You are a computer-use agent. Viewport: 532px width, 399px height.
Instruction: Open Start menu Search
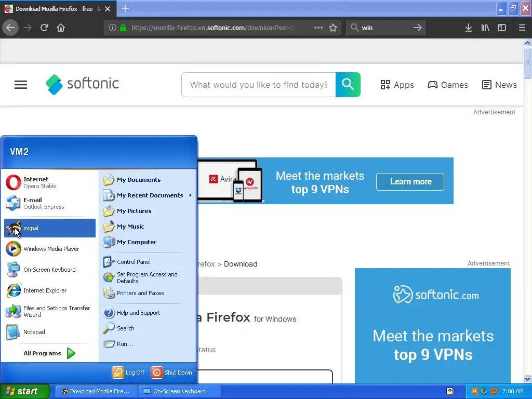148,328
